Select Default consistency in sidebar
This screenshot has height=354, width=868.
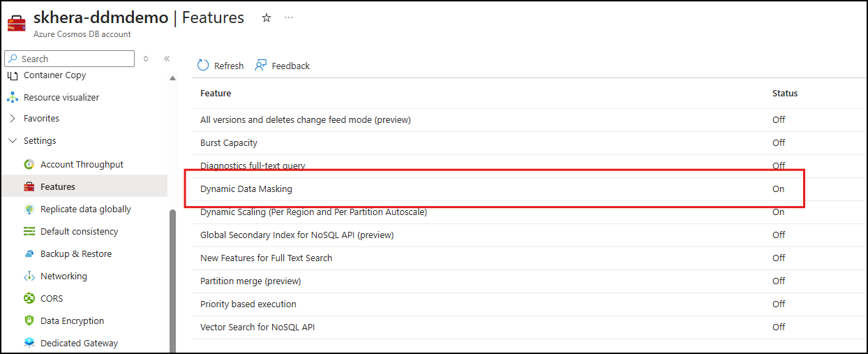pos(79,231)
